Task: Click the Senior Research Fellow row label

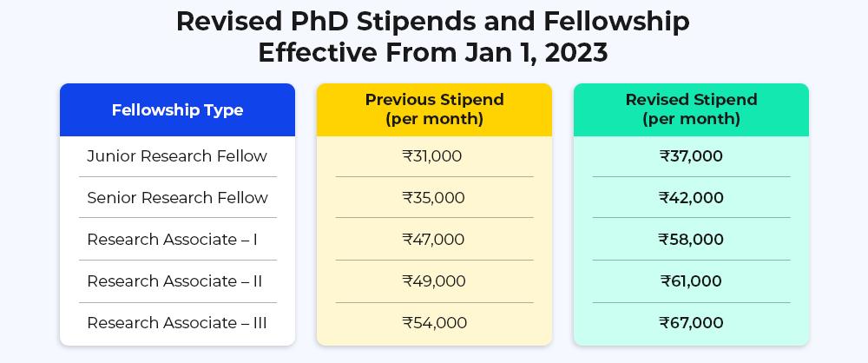Action: pos(177,198)
